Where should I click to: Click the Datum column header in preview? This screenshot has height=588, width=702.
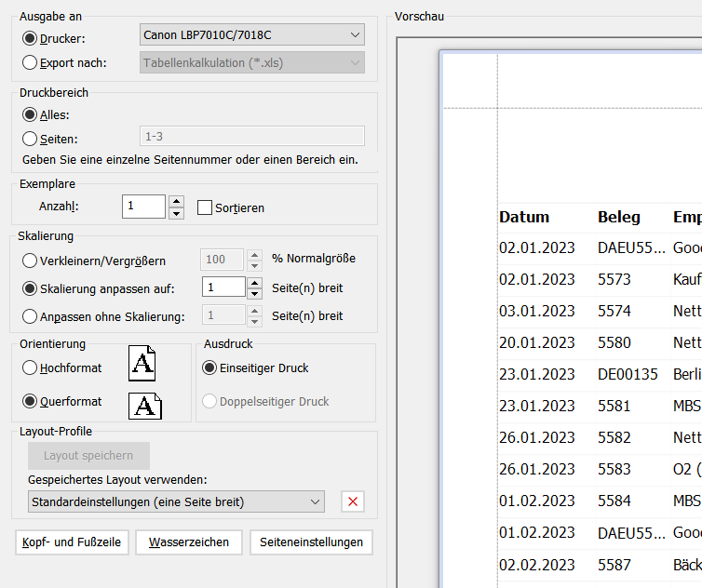[524, 217]
